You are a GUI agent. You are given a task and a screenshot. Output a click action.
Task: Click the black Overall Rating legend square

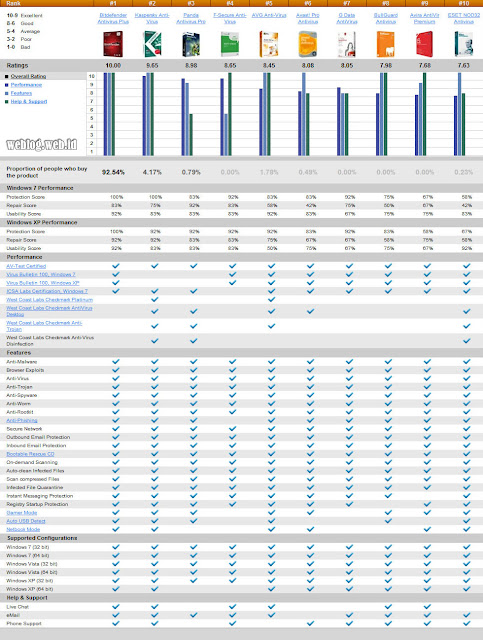[x=7, y=76]
